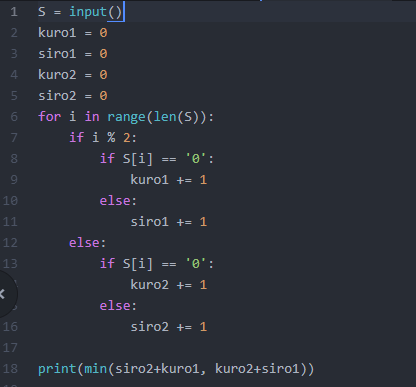Click the collapse arrow button at left edge
The image size is (416, 387).
click(x=4, y=294)
